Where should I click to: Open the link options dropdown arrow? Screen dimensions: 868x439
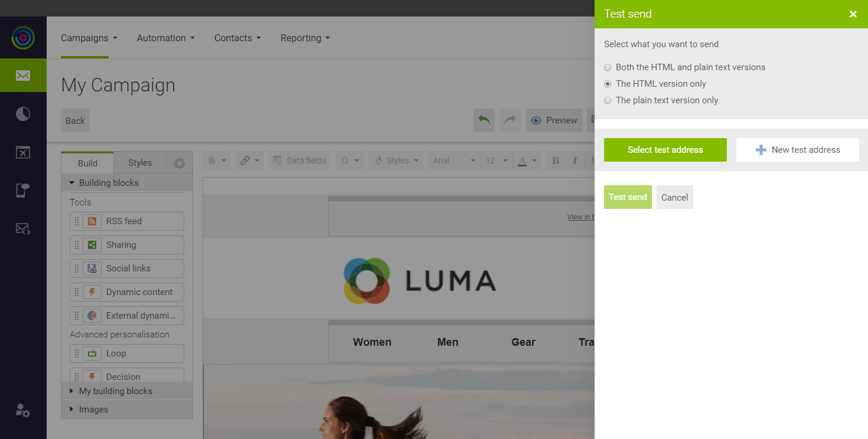point(257,160)
